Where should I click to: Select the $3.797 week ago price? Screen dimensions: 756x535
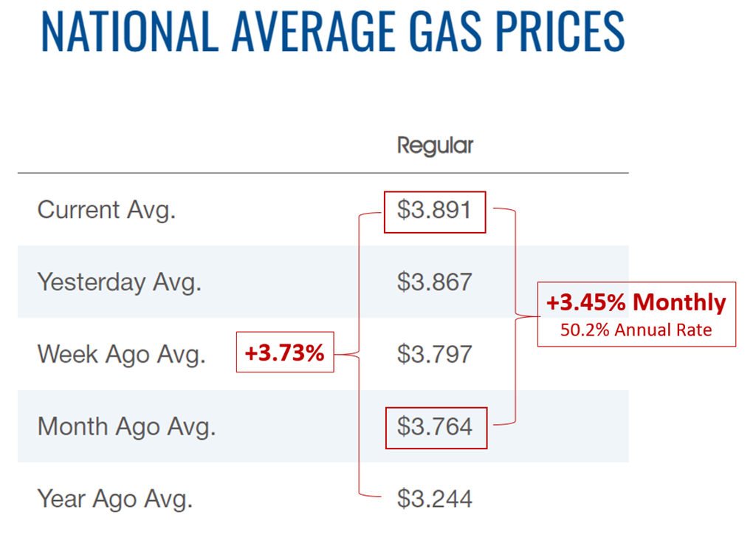coord(434,354)
